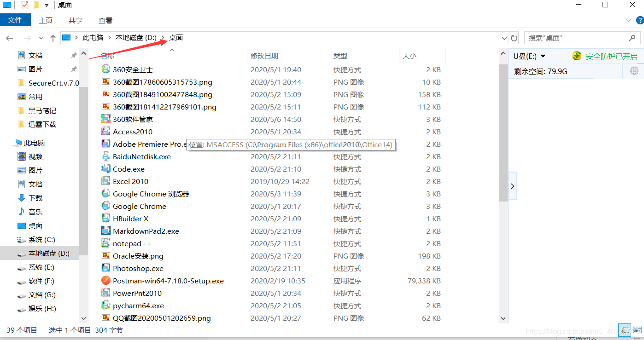Select the PowerPnt2010 icon
The width and height of the screenshot is (644, 340).
point(106,293)
